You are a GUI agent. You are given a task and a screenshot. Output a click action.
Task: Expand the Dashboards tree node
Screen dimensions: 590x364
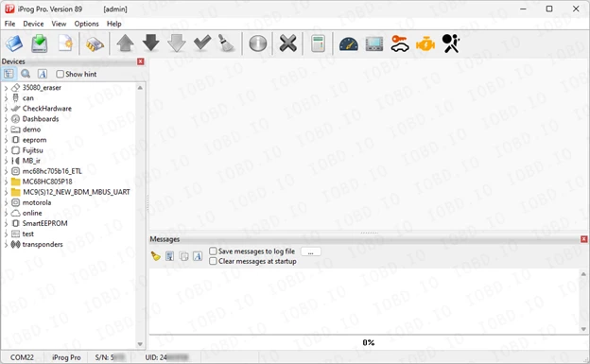(x=6, y=119)
